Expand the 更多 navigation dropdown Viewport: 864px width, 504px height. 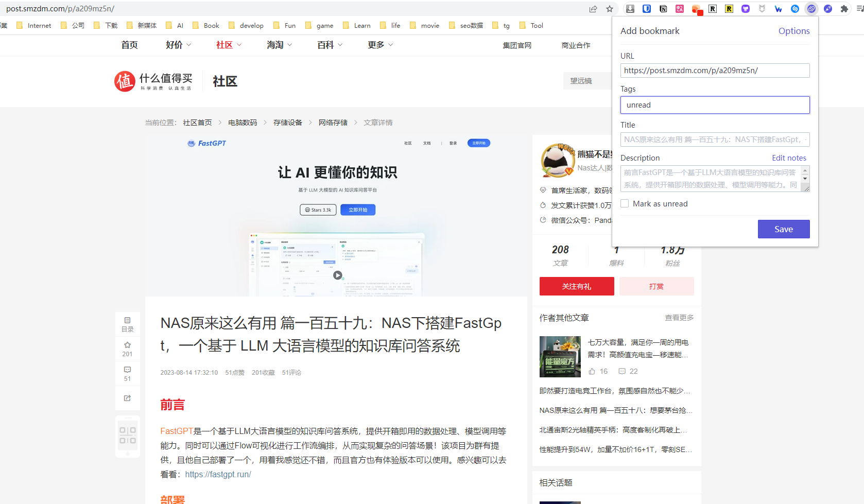380,45
